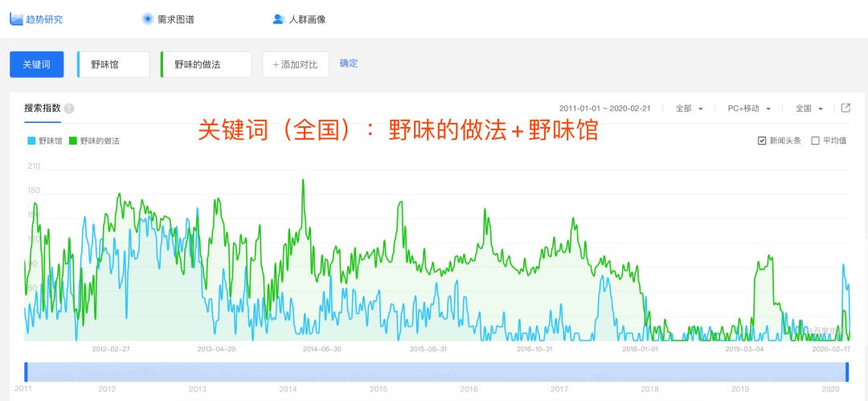Click the +添加对比 button

pos(296,64)
